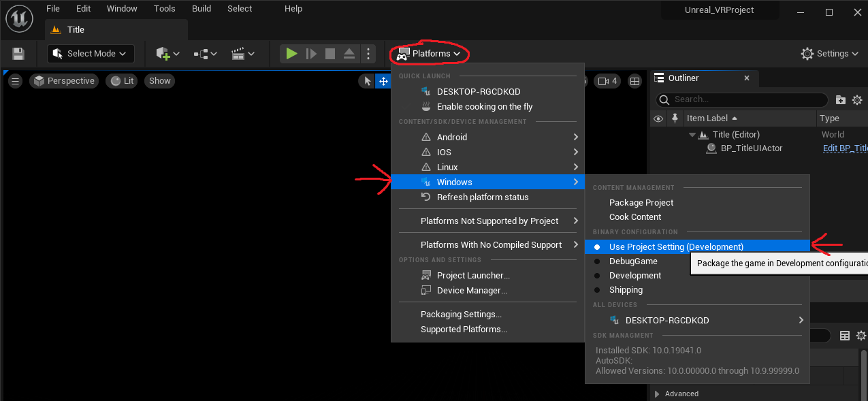Collapse Title (Editor) tree node
The width and height of the screenshot is (868, 401).
[x=692, y=135]
